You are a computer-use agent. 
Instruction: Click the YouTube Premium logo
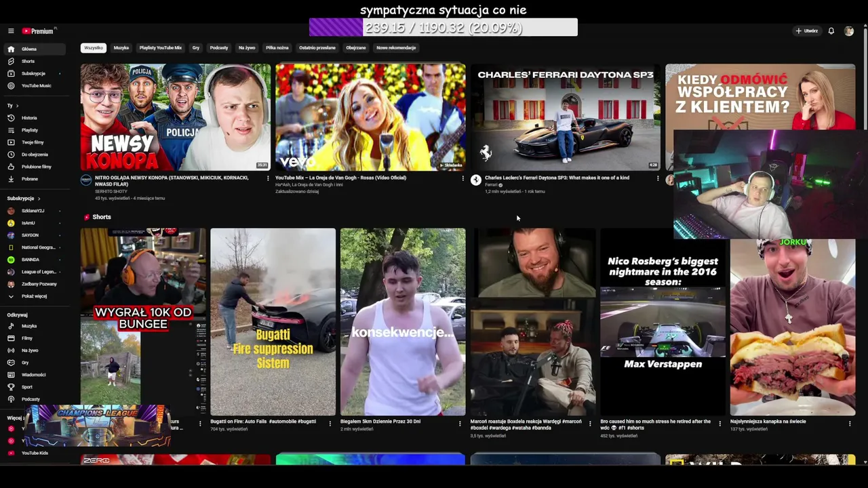coord(39,31)
